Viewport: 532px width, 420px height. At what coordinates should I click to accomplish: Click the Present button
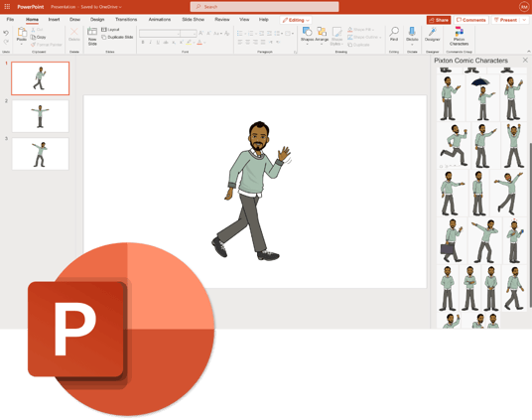[505, 20]
